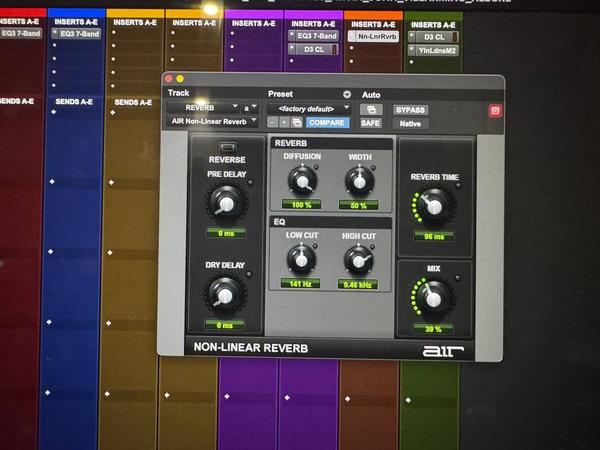Click the next preset plus button
Screen dimensions: 600x450
click(284, 122)
